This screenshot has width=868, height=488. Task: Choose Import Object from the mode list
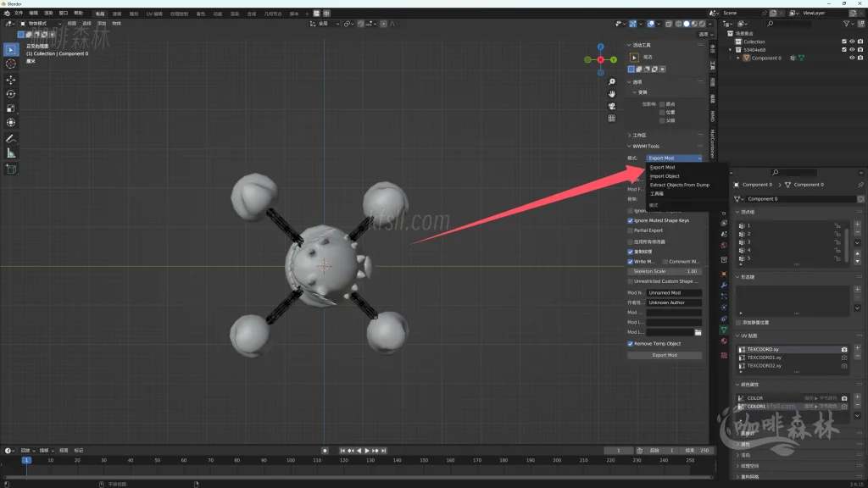[665, 176]
